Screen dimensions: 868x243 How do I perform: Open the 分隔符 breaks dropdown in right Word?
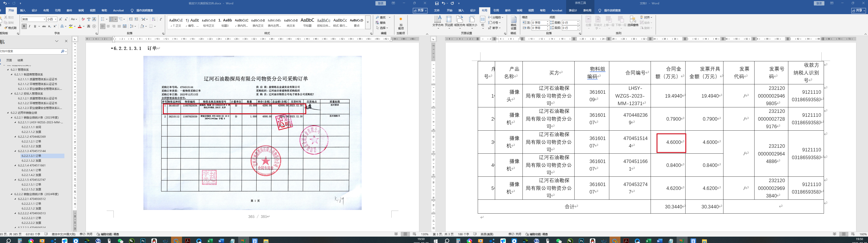click(x=496, y=17)
